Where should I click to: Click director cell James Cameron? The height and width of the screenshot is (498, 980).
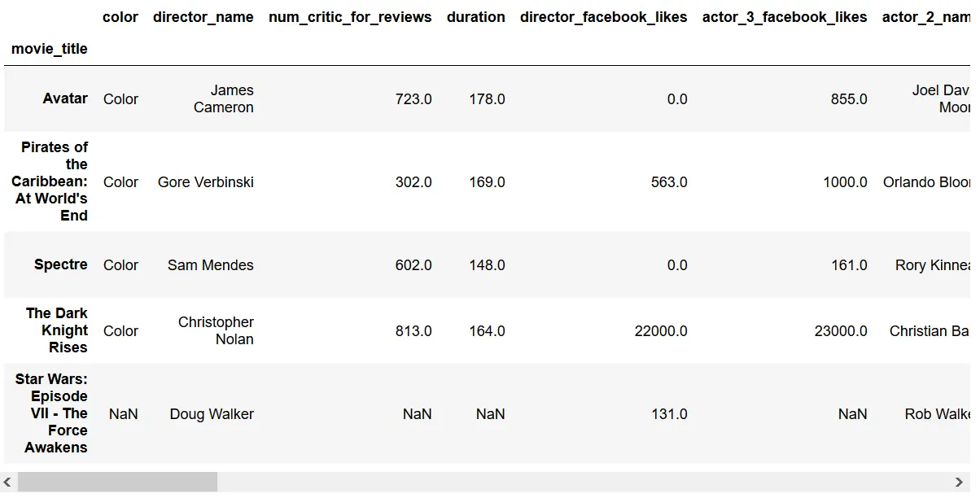224,98
